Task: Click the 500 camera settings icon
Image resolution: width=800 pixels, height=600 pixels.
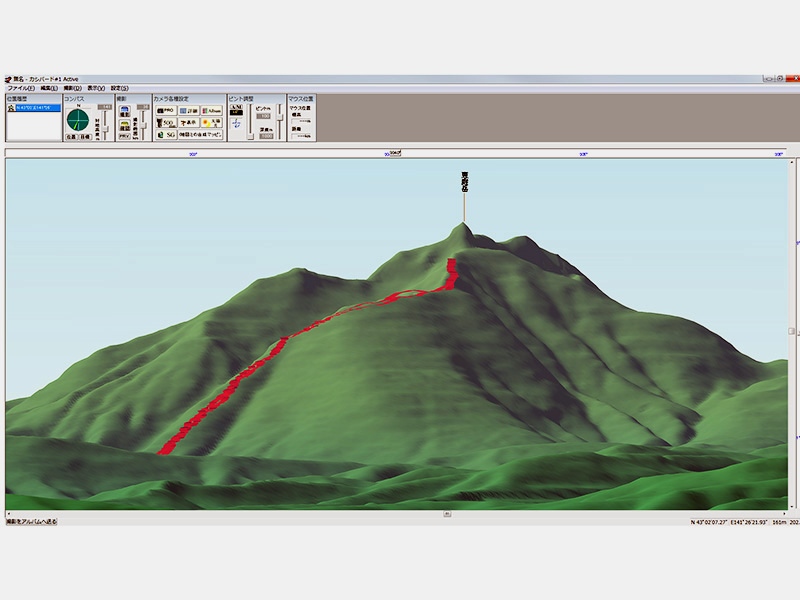Action: 165,122
